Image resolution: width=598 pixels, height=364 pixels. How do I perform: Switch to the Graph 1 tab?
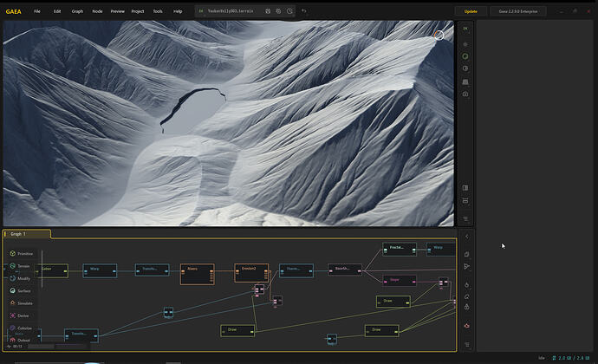point(27,234)
